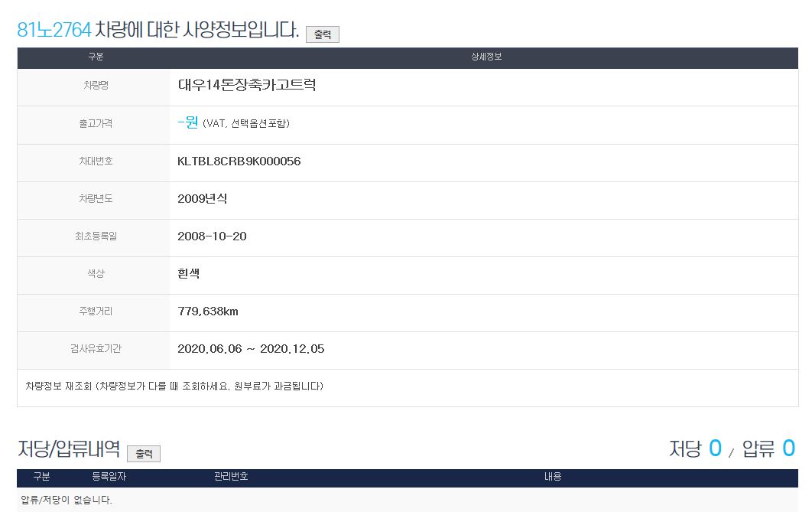Click the blue 81노2764 plate number
812x512 pixels.
click(x=54, y=30)
